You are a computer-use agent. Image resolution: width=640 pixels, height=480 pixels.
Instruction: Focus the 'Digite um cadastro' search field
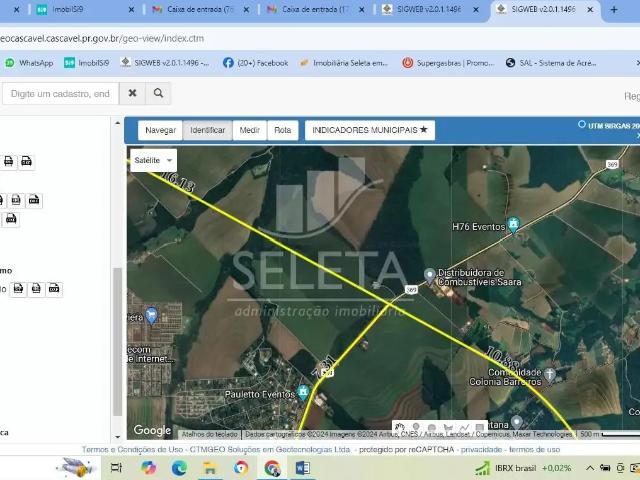(60, 93)
